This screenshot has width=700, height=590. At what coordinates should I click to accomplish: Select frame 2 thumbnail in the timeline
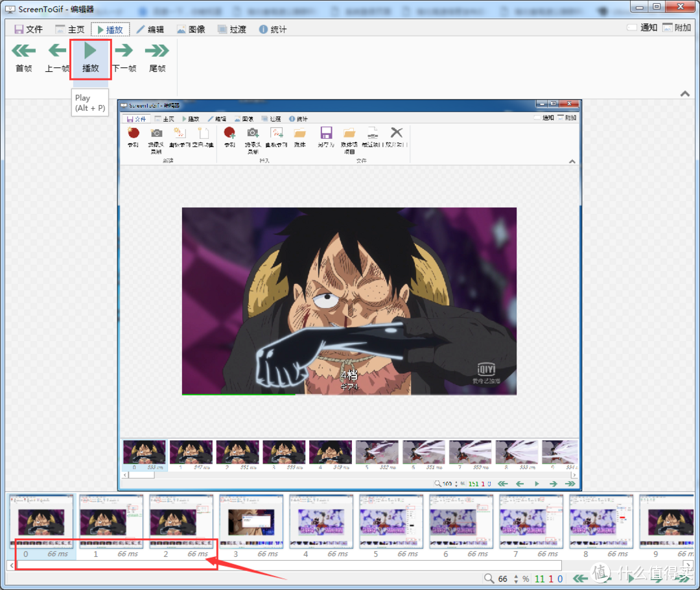(181, 521)
